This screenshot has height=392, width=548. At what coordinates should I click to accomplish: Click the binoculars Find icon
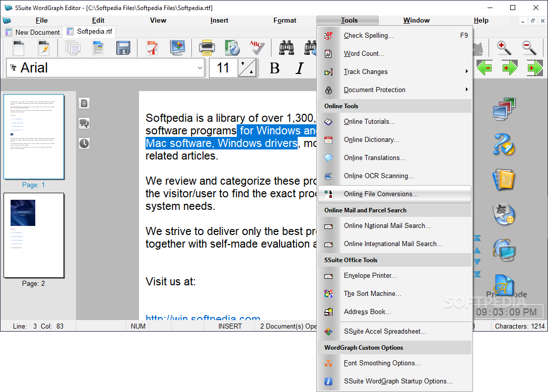287,48
